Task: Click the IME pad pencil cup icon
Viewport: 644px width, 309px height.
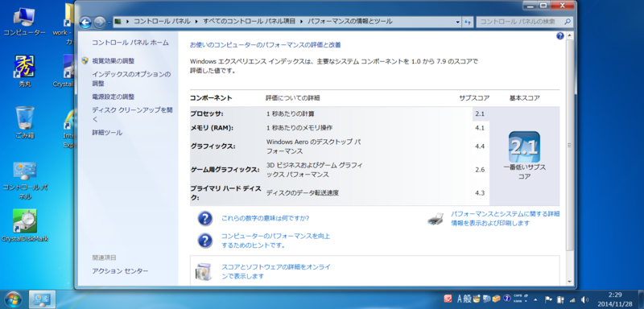Action: (x=477, y=299)
